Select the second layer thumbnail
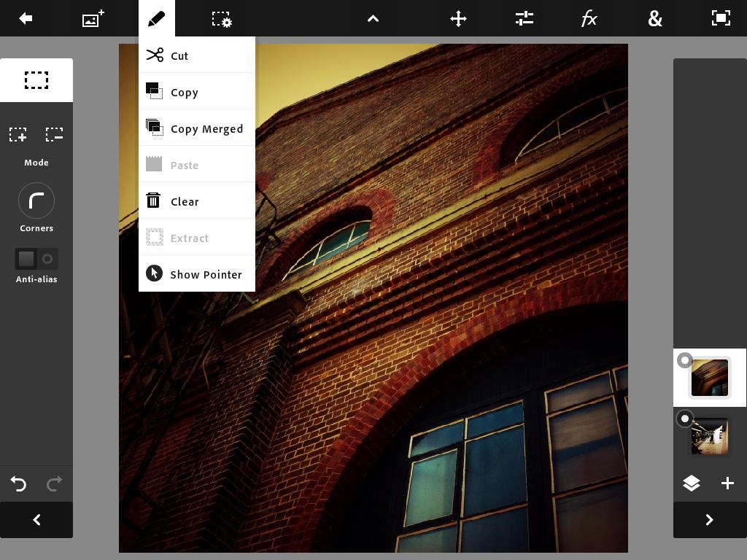This screenshot has width=747, height=560. [710, 436]
